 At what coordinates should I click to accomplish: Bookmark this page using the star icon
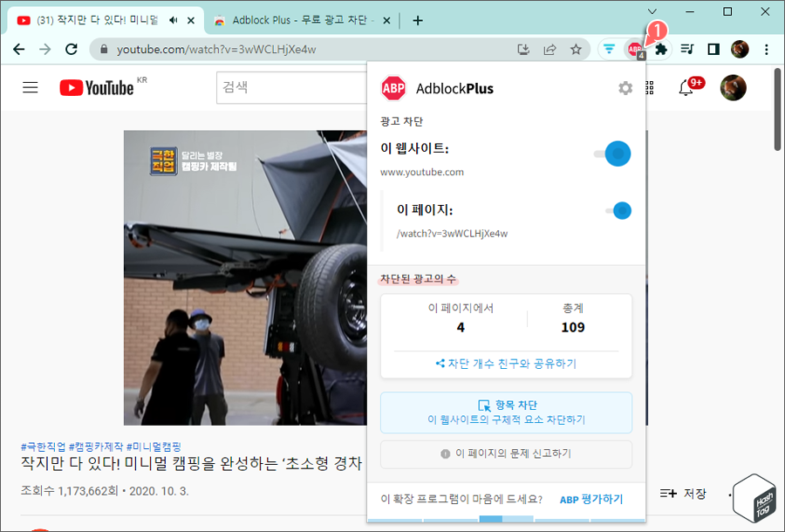576,49
